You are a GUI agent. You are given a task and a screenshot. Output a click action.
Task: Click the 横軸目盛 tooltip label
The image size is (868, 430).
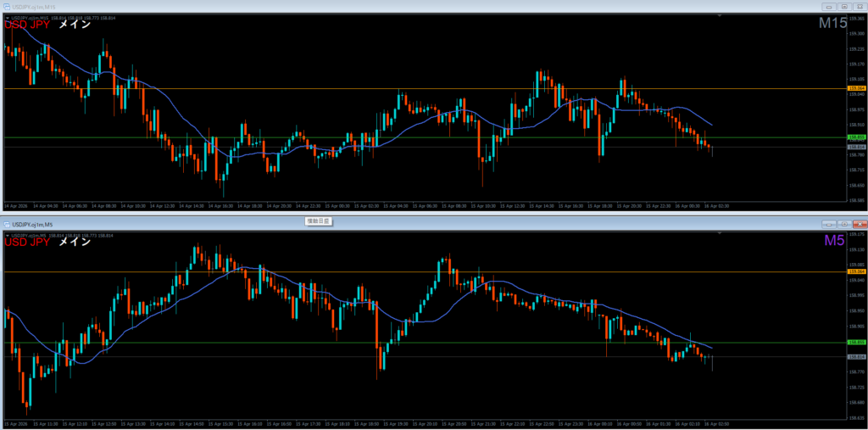[319, 221]
